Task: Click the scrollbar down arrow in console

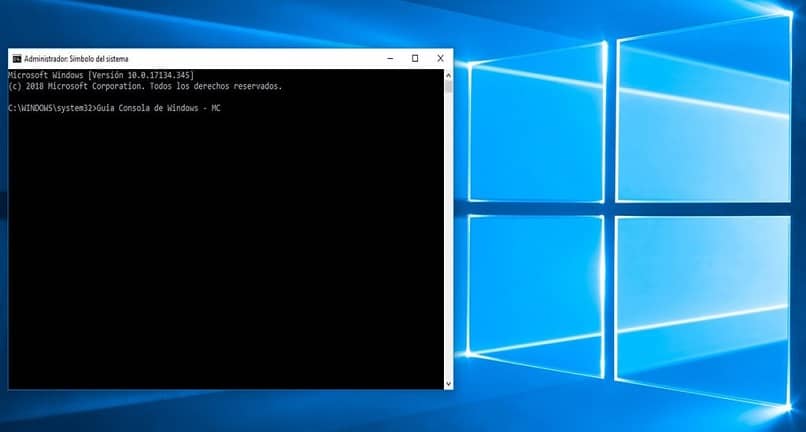Action: click(x=448, y=383)
